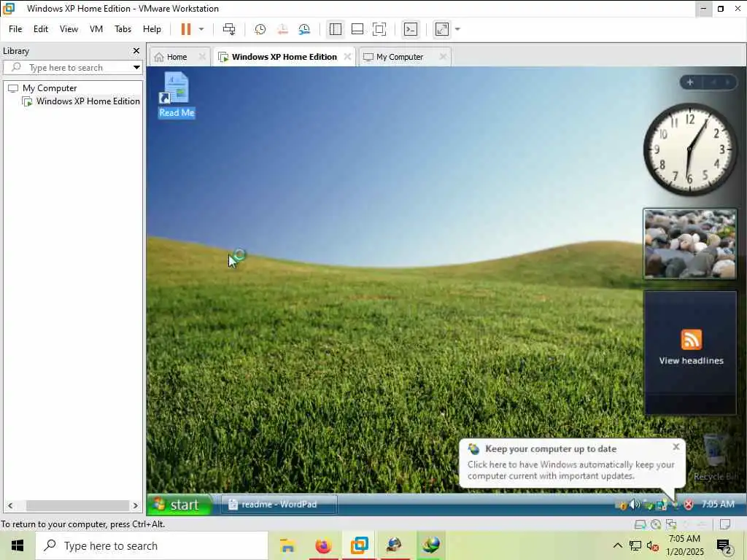Click the Keep your computer up to date message
The height and width of the screenshot is (560, 747).
point(570,470)
